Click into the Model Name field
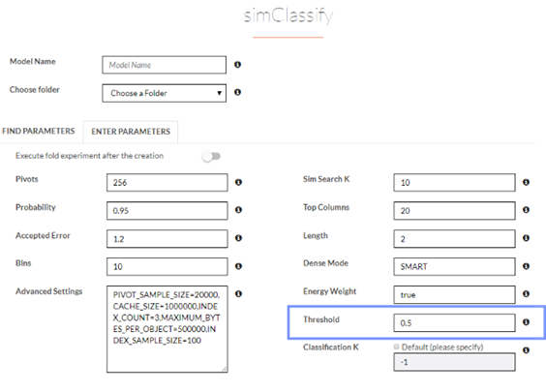 click(x=164, y=65)
